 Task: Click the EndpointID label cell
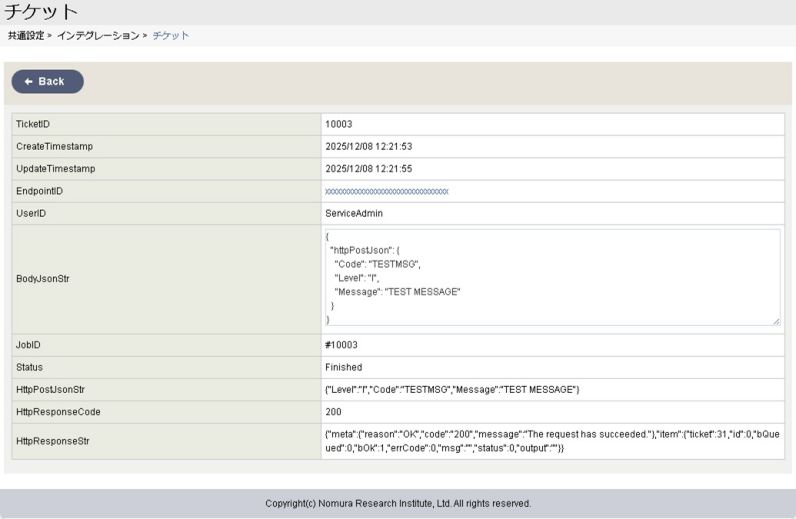pyautogui.click(x=167, y=191)
